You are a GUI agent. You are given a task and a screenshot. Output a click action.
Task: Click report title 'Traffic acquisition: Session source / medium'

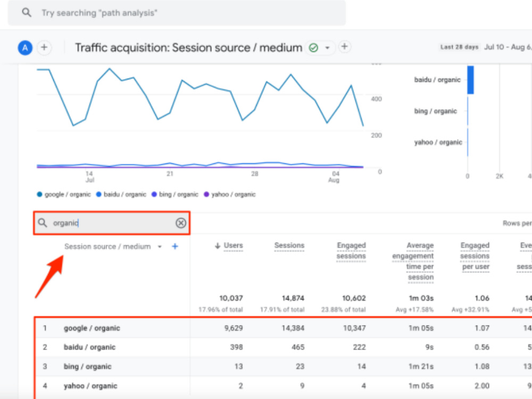pos(188,48)
